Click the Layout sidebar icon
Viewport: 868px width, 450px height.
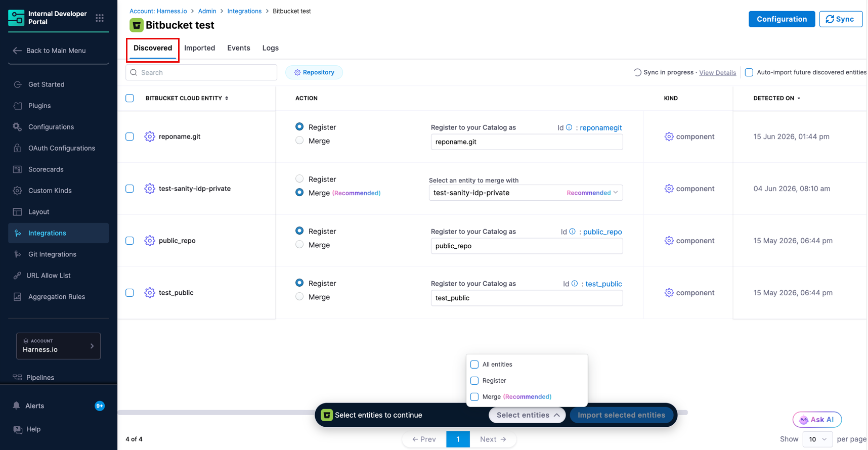(x=18, y=212)
